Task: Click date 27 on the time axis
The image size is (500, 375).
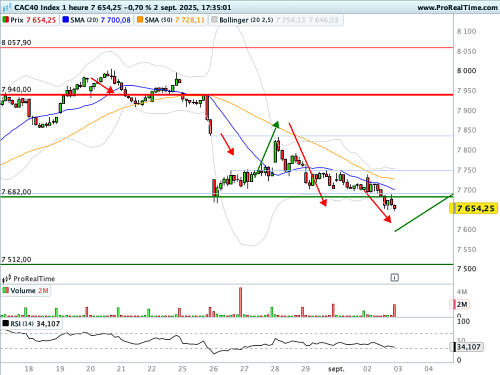Action: click(244, 369)
